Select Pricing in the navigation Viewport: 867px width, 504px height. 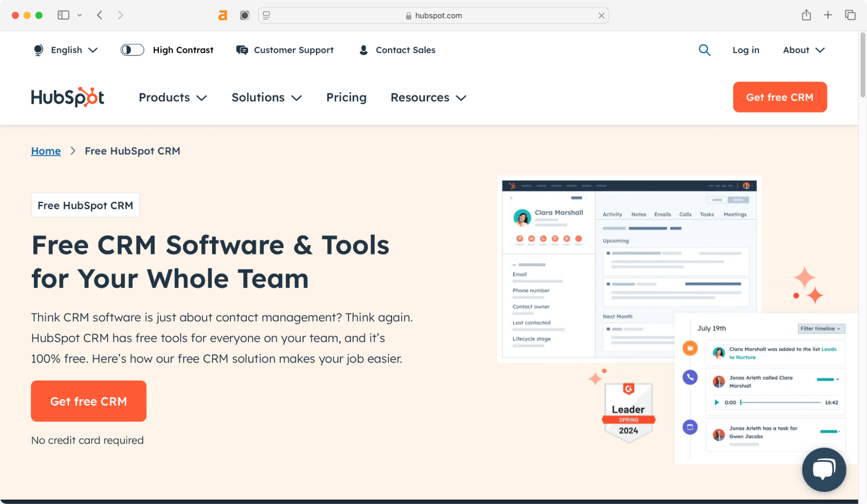click(x=346, y=97)
